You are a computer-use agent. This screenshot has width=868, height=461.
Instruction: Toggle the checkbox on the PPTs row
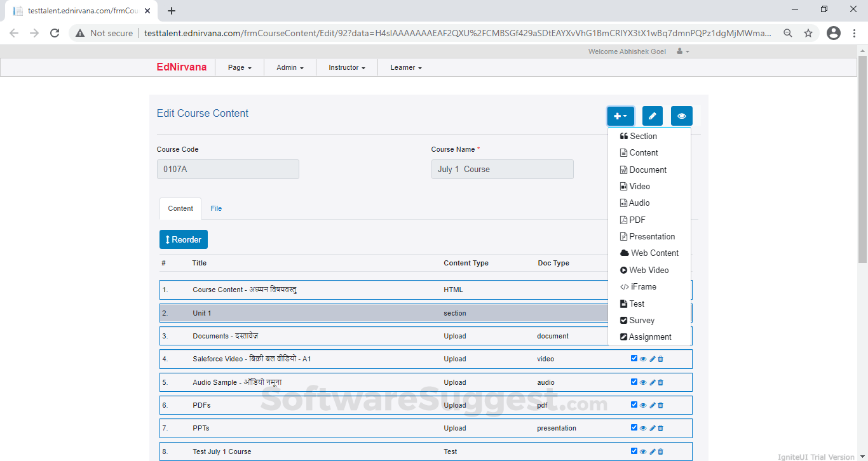coord(634,427)
